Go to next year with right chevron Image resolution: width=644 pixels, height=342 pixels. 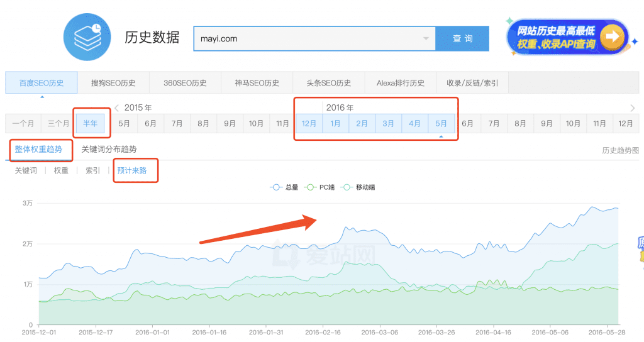(x=632, y=108)
